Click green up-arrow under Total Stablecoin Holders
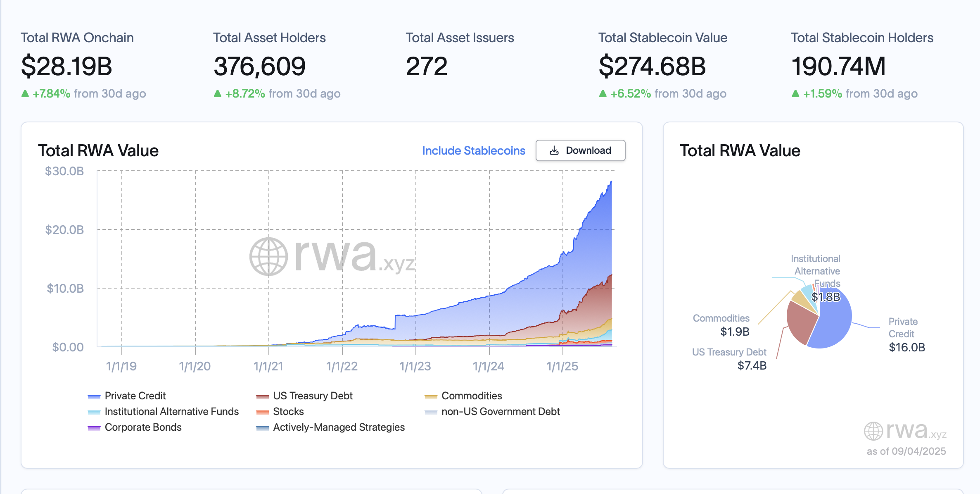The height and width of the screenshot is (494, 980). coord(795,94)
